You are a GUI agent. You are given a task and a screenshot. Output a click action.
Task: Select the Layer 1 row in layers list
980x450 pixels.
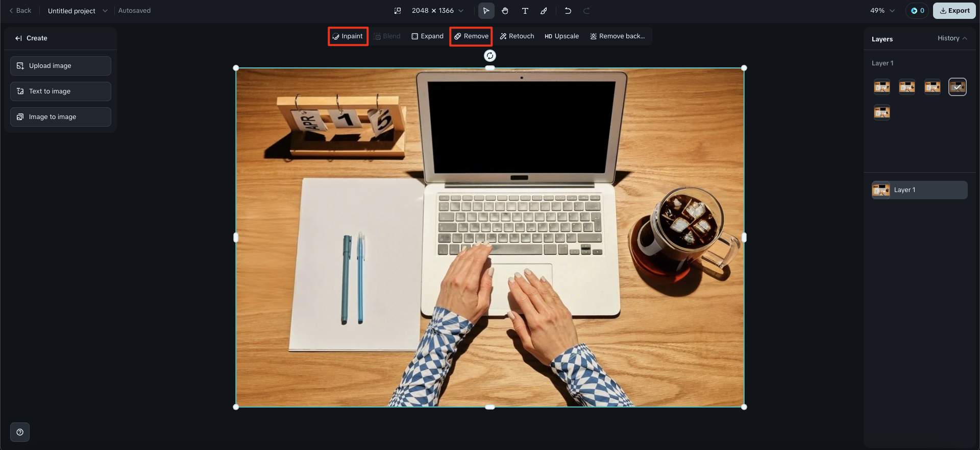(x=920, y=190)
